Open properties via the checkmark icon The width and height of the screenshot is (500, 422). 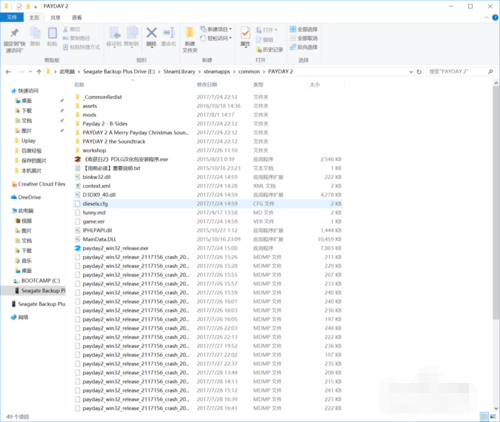click(245, 33)
